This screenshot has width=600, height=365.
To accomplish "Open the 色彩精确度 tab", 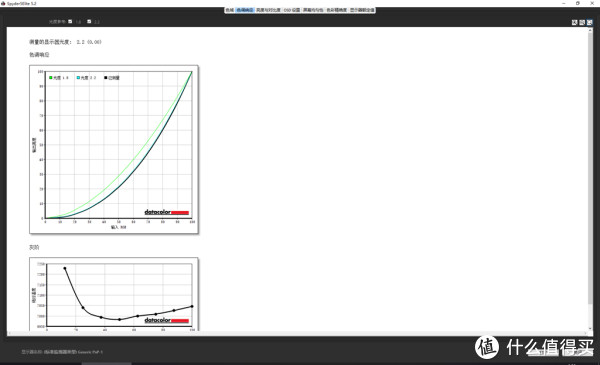I will pos(336,10).
